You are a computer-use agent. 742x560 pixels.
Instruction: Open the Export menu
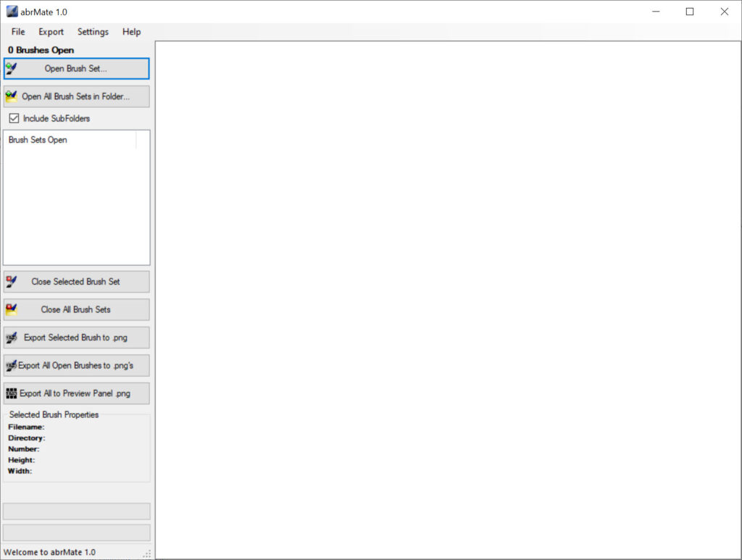point(51,32)
